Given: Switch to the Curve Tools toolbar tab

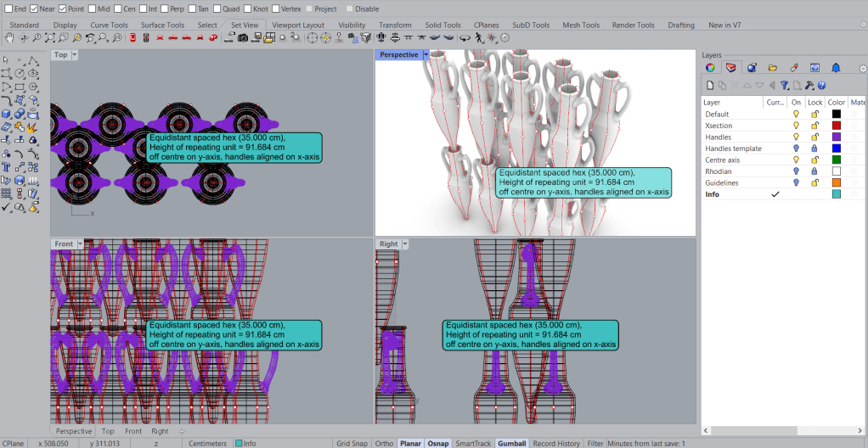Looking at the screenshot, I should coord(109,25).
